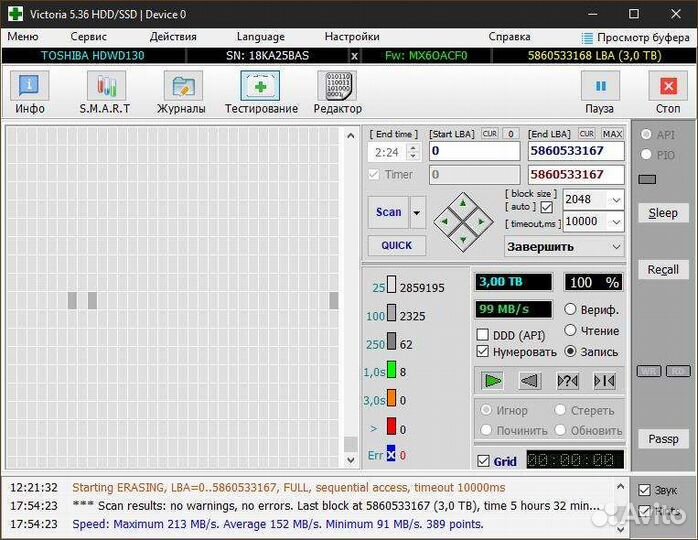
Task: Open the Меню menu
Action: 23,37
